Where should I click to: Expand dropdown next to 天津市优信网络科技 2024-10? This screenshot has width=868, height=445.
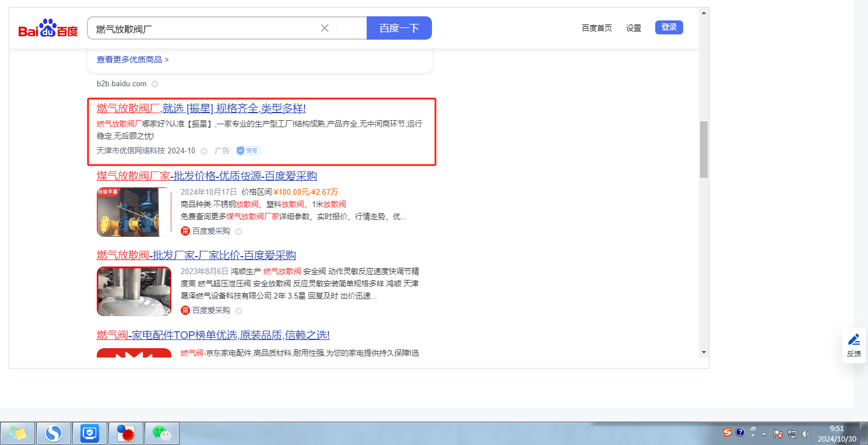pos(204,151)
